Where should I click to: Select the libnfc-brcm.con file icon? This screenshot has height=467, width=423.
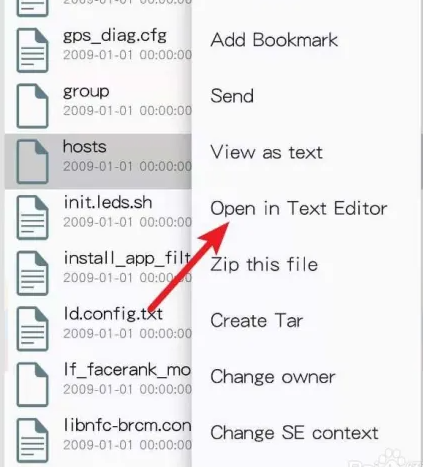point(32,440)
